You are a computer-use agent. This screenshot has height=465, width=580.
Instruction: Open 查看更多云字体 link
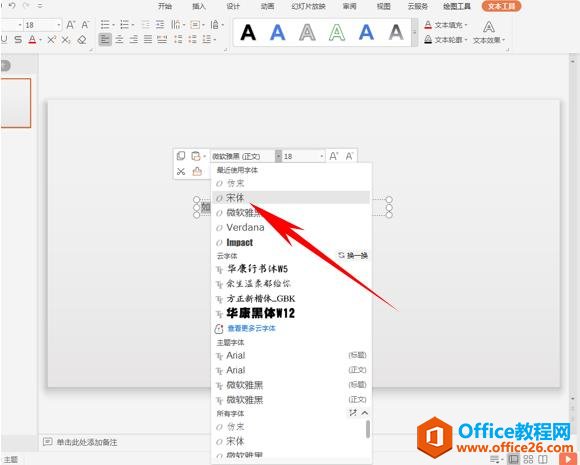(251, 328)
